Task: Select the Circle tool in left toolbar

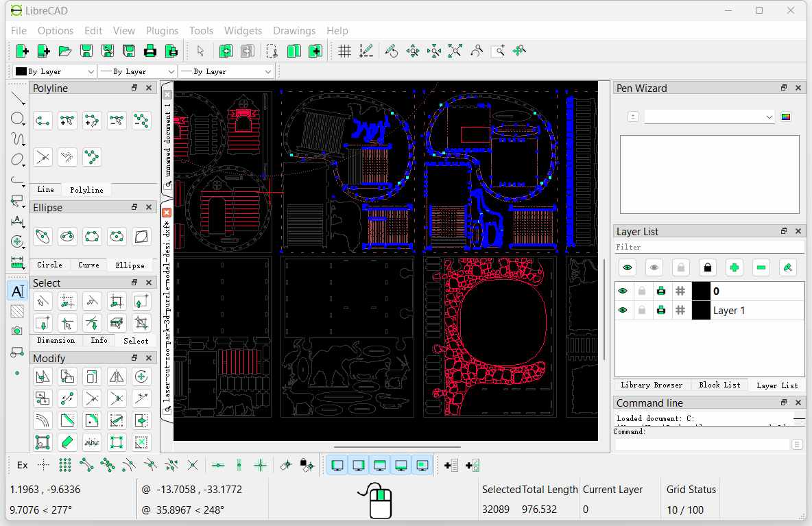Action: (x=18, y=119)
